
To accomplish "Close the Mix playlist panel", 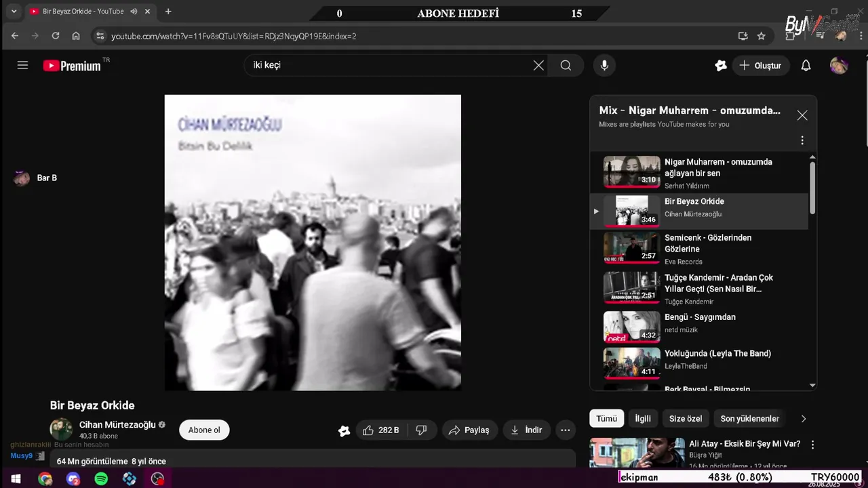I will coord(802,115).
